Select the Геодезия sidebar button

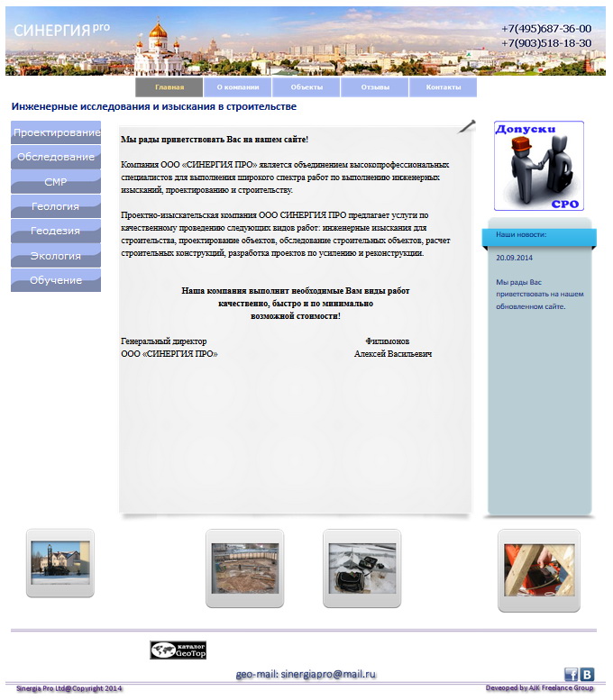(x=56, y=231)
